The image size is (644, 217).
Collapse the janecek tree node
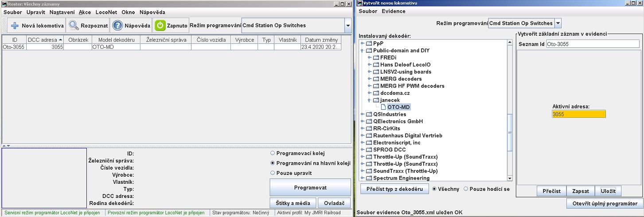coord(369,100)
